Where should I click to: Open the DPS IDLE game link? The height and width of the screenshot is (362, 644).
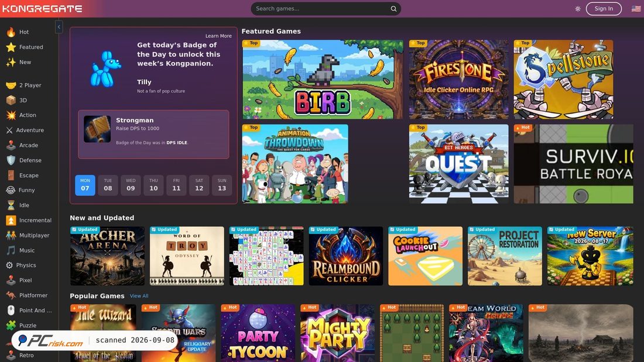177,143
